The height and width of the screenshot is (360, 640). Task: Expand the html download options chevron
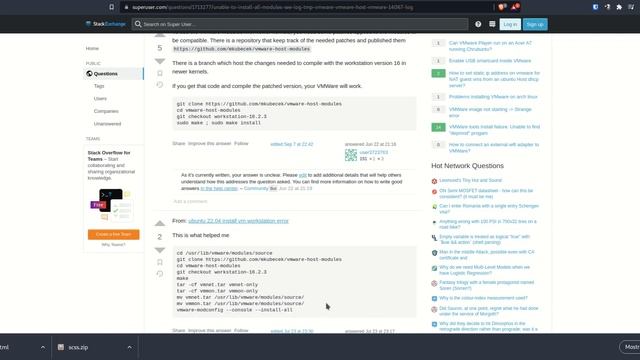coord(43,347)
